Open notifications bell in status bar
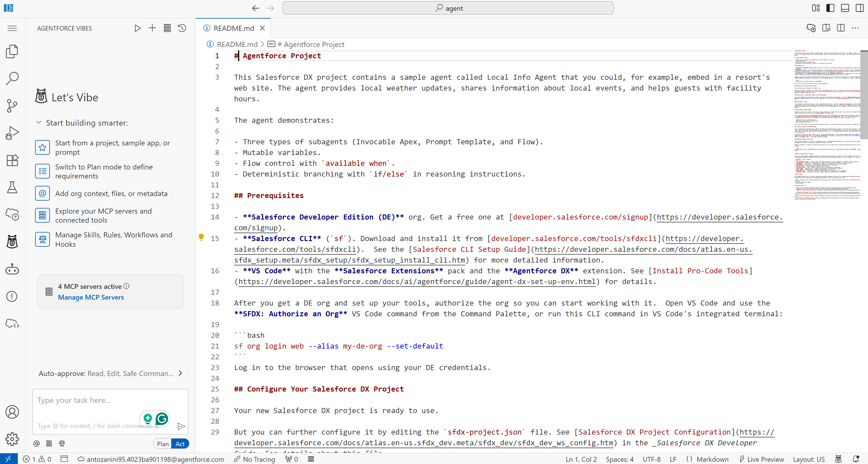The width and height of the screenshot is (868, 464). point(856,459)
